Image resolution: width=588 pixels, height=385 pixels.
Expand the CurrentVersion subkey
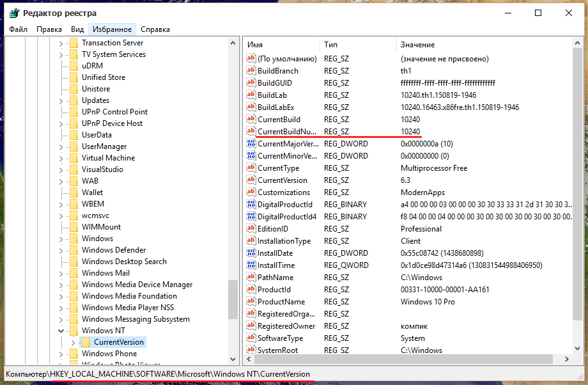(x=73, y=343)
